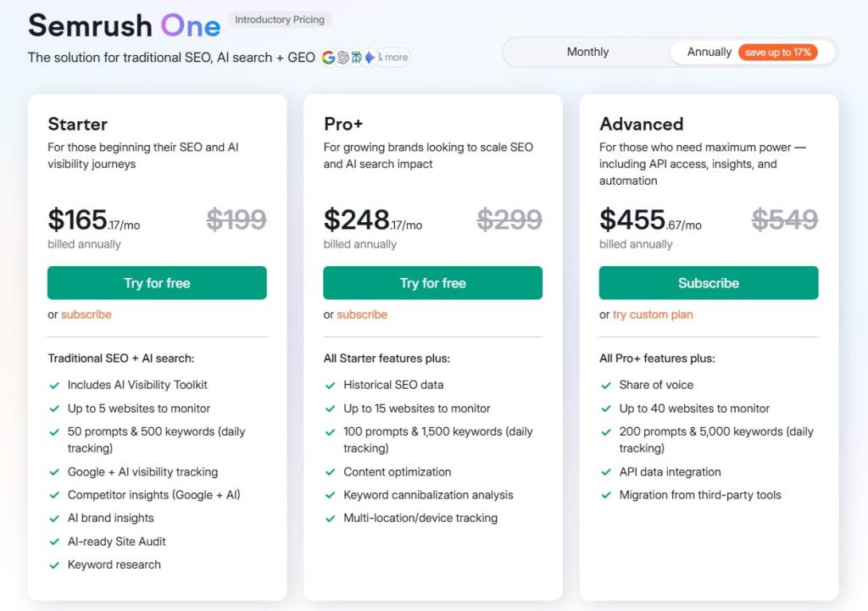Image resolution: width=868 pixels, height=611 pixels.
Task: Click checkmark beside Share of voice
Action: [605, 386]
